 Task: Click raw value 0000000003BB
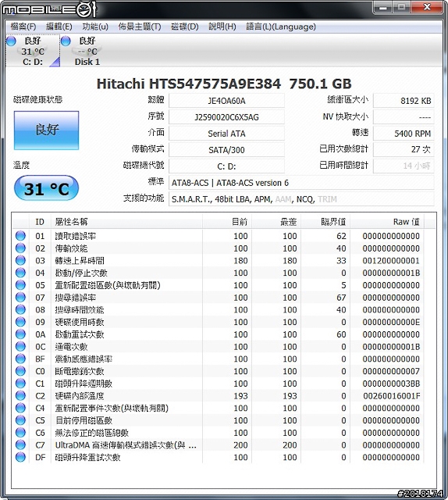[391, 384]
